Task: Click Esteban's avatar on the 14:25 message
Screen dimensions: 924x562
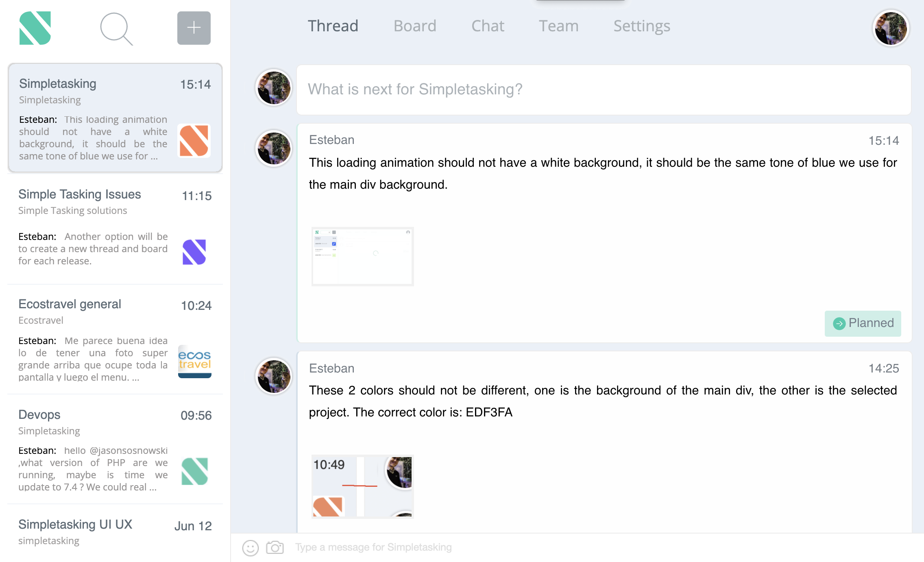Action: tap(274, 376)
